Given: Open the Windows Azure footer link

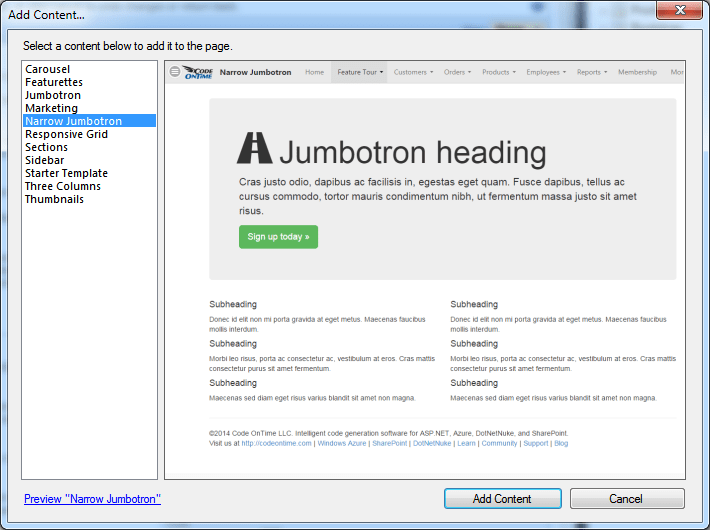Looking at the screenshot, I should (x=342, y=443).
